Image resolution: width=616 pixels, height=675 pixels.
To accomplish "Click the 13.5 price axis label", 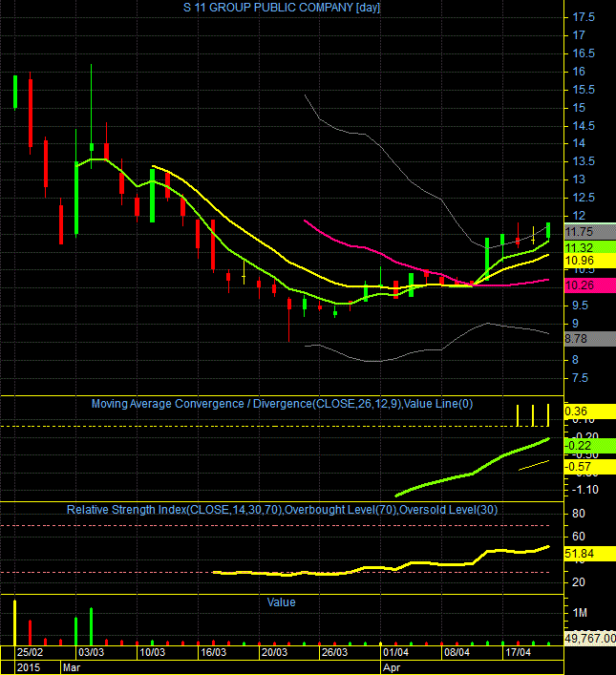I will click(584, 161).
